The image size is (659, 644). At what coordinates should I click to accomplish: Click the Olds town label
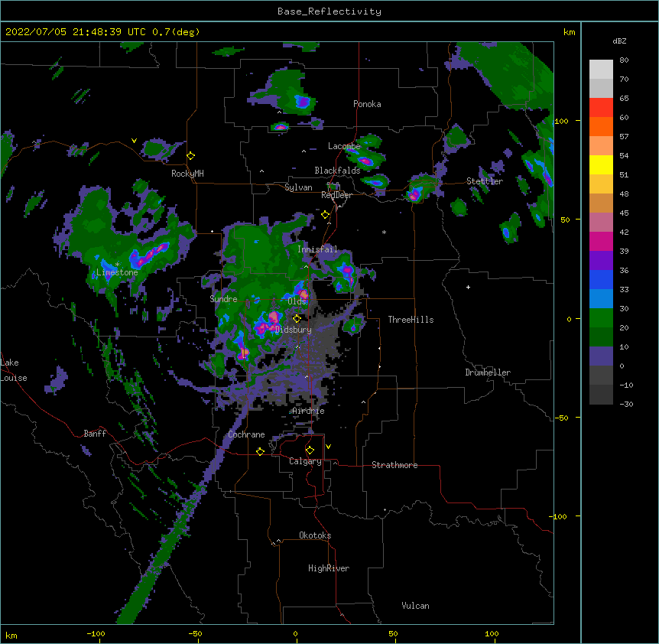pos(297,301)
